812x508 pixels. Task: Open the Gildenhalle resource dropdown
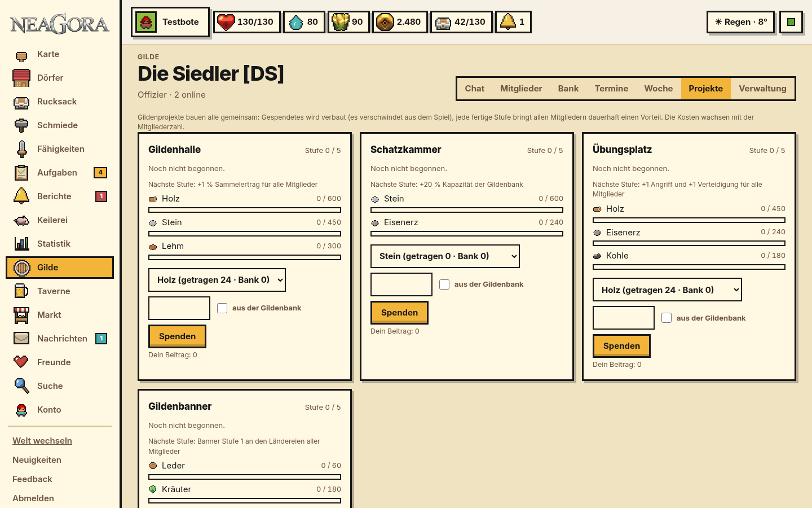pos(217,280)
